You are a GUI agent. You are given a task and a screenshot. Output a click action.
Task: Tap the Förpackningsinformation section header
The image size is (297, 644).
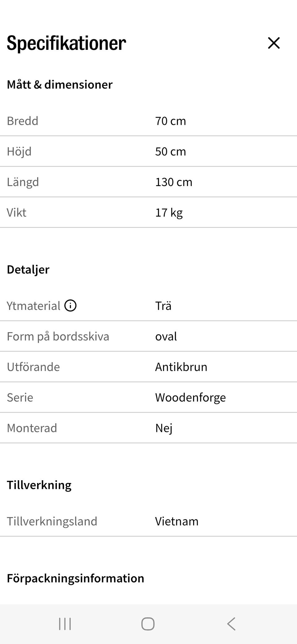pyautogui.click(x=75, y=578)
